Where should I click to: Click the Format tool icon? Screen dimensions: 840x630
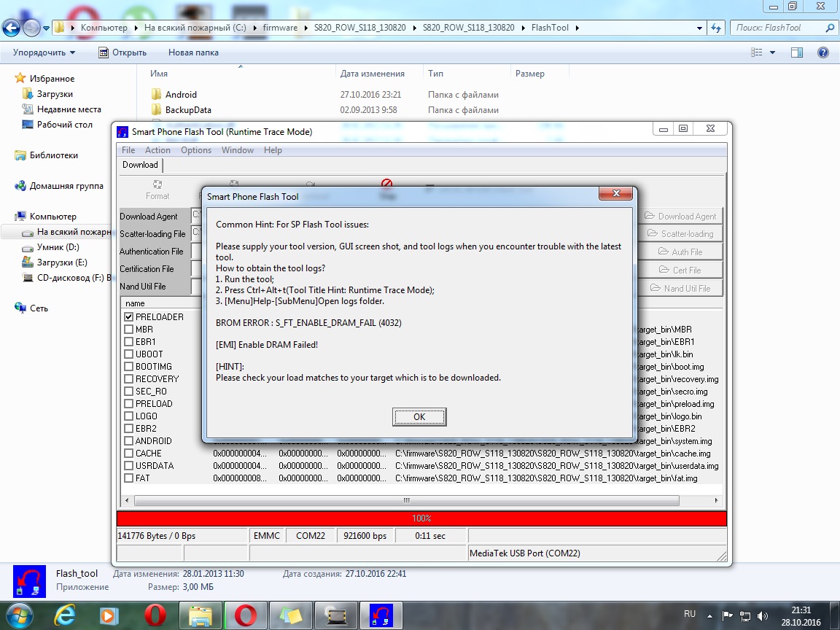(157, 186)
